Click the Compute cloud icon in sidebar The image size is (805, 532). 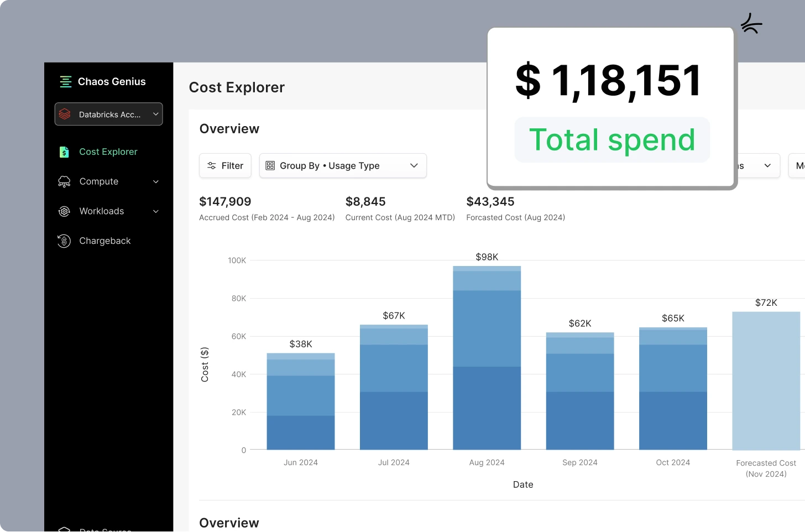64,181
